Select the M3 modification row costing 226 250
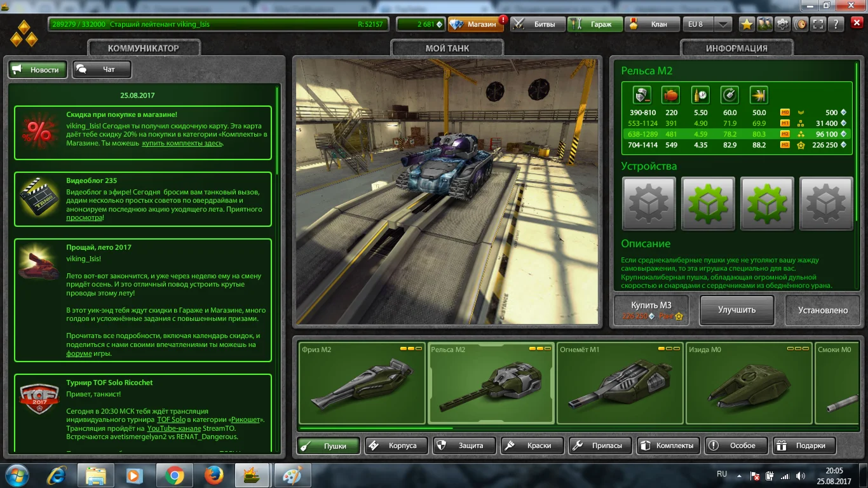Viewport: 868px width, 488px height. tap(737, 145)
